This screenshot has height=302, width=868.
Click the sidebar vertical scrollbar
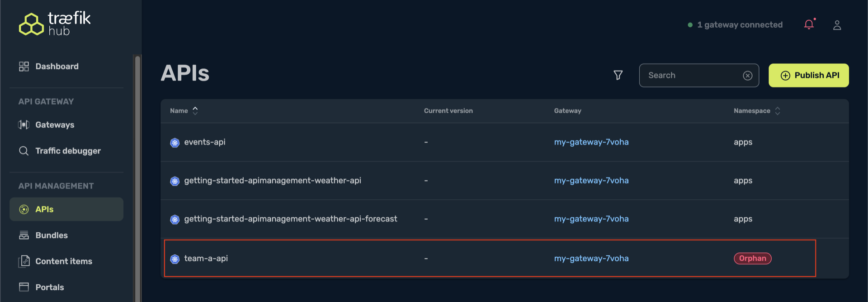(137, 178)
